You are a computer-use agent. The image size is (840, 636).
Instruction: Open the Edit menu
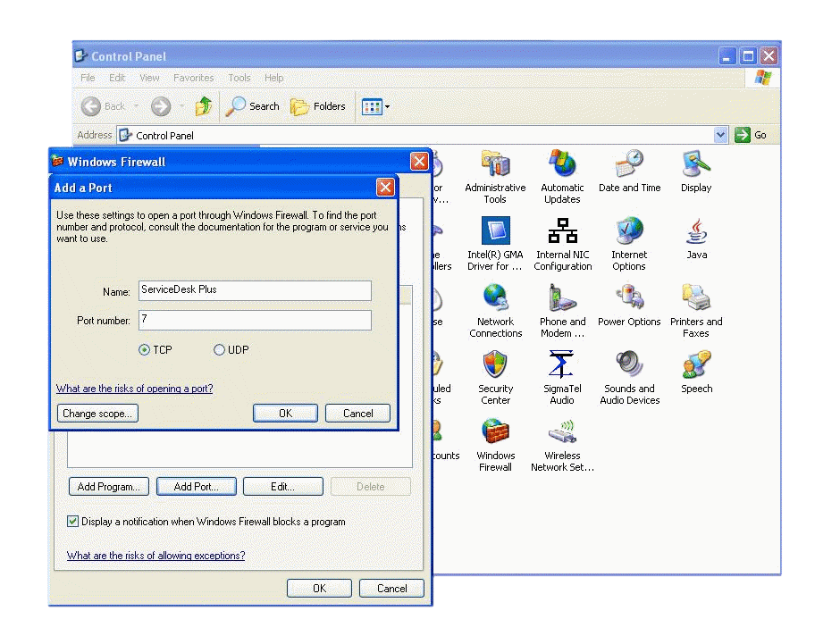point(117,78)
